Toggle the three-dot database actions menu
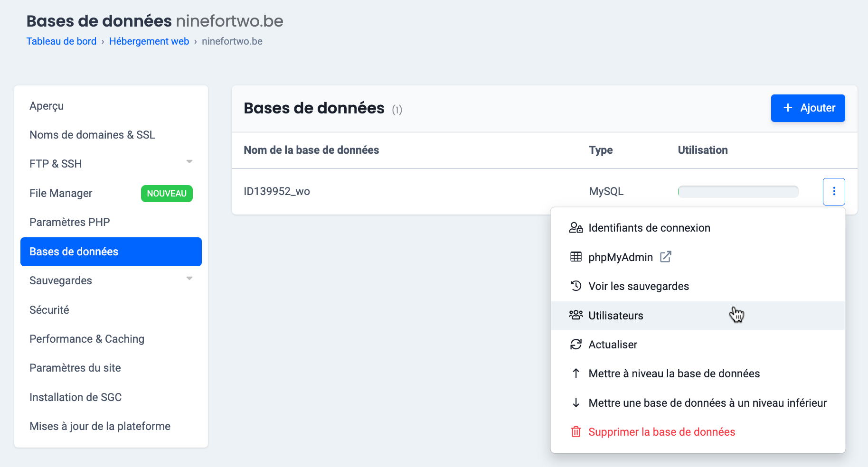Viewport: 868px width, 467px height. [833, 191]
